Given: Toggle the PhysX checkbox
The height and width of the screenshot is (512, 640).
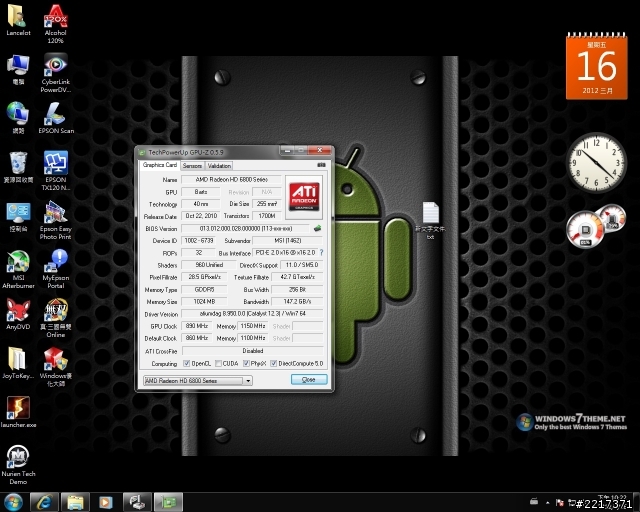Looking at the screenshot, I should tap(246, 363).
